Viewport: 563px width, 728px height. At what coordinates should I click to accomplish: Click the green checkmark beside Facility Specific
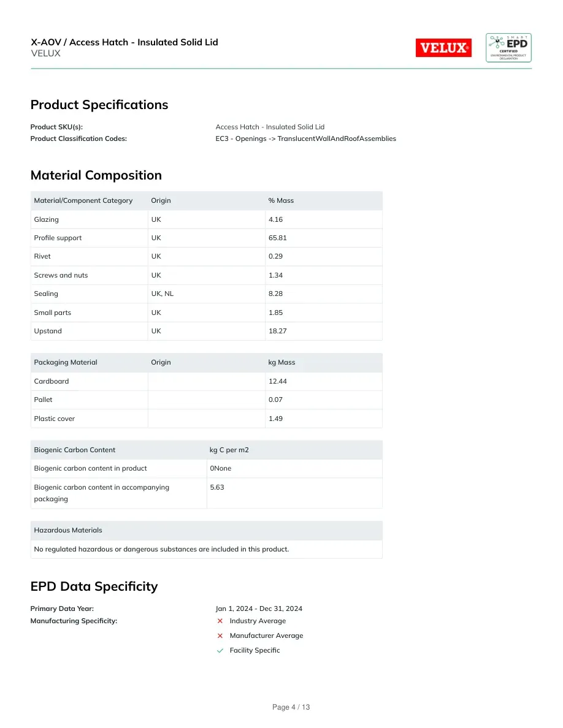(220, 650)
